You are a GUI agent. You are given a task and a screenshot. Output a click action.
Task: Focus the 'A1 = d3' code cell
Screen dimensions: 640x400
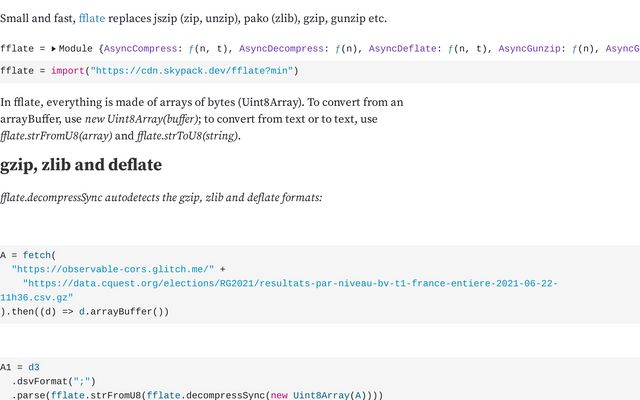tap(320, 380)
